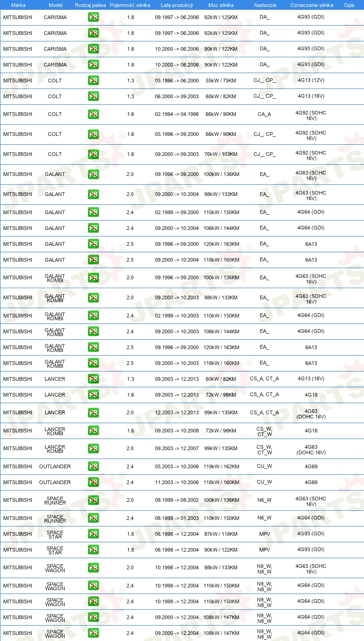364x641 pixels.
Task: Select the SPACE RUNNER model cell in 2.4 row
Action: [55, 519]
